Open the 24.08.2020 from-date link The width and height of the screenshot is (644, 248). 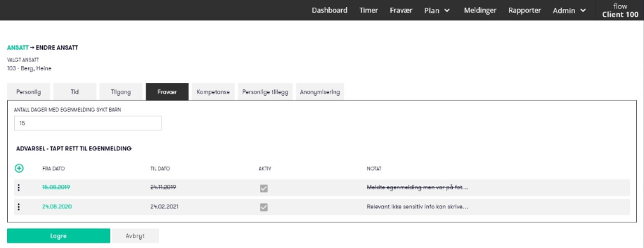click(x=57, y=206)
